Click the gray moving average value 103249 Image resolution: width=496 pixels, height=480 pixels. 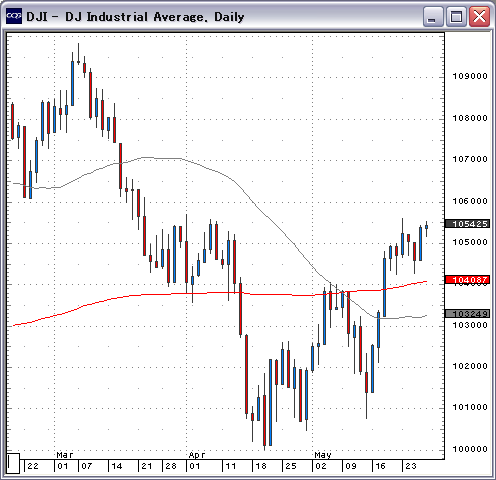point(468,314)
